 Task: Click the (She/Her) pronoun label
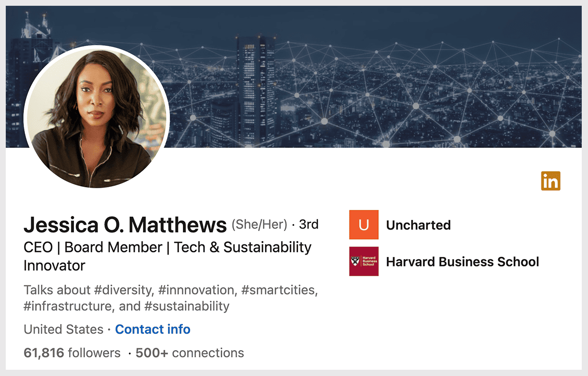point(259,224)
